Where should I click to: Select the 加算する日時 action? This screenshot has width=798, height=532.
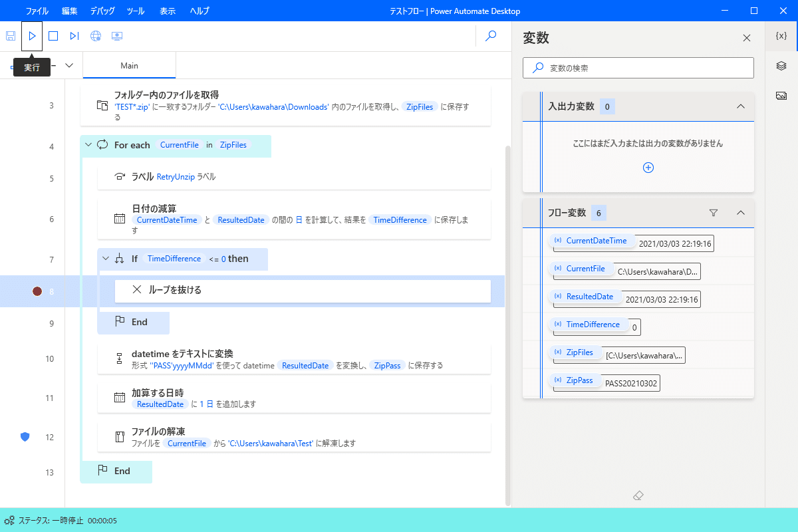click(294, 398)
